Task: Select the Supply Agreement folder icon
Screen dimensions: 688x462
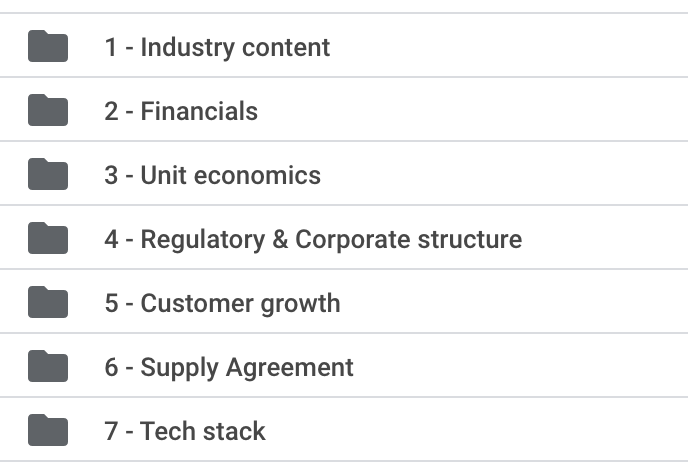Action: point(48,366)
